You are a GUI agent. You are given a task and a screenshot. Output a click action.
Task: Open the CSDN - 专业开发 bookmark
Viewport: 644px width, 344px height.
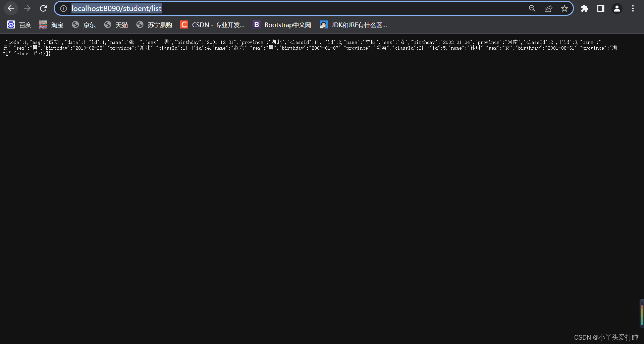point(212,25)
